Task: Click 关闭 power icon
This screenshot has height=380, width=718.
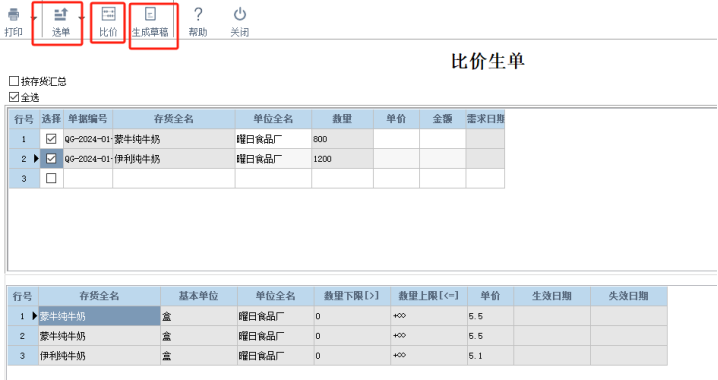Action: click(x=240, y=15)
